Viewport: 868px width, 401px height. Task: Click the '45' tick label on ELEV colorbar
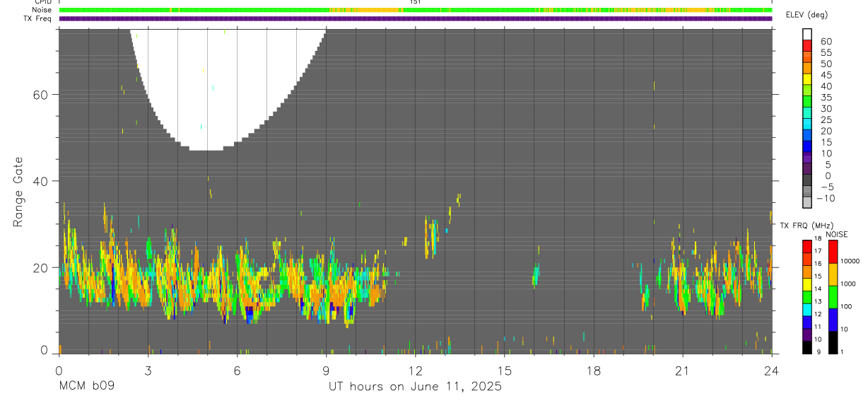(826, 75)
